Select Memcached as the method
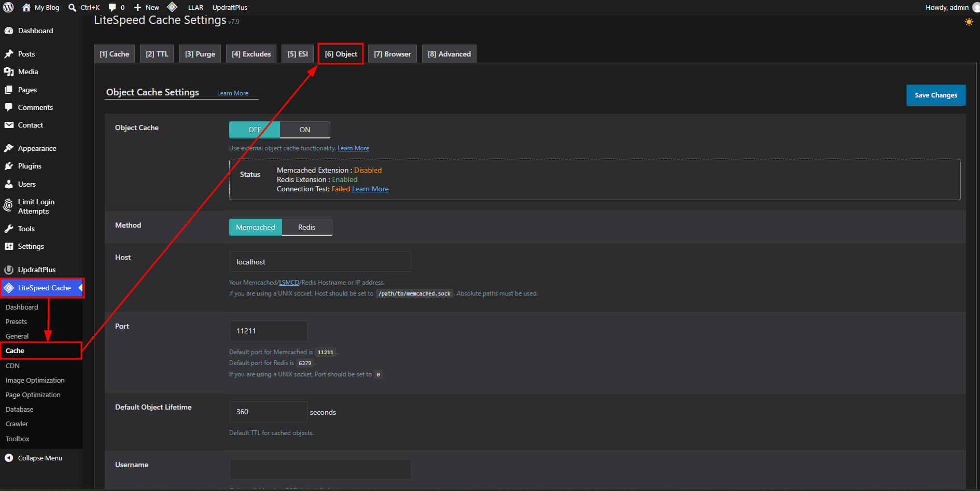This screenshot has height=491, width=980. [x=256, y=227]
